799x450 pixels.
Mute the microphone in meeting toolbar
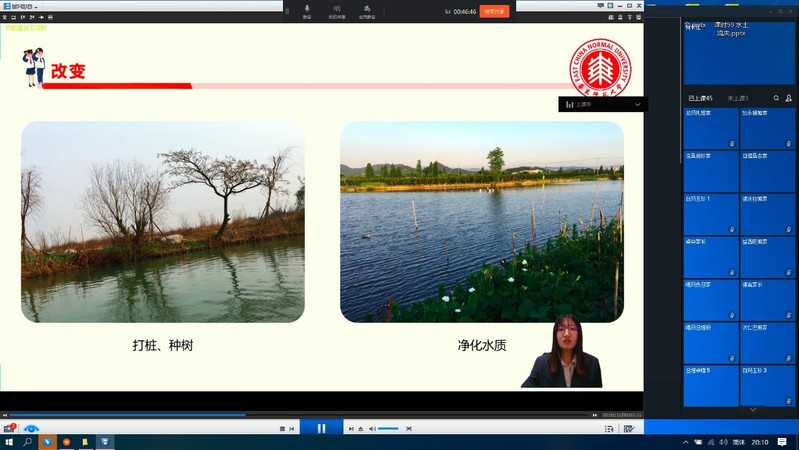pyautogui.click(x=307, y=10)
